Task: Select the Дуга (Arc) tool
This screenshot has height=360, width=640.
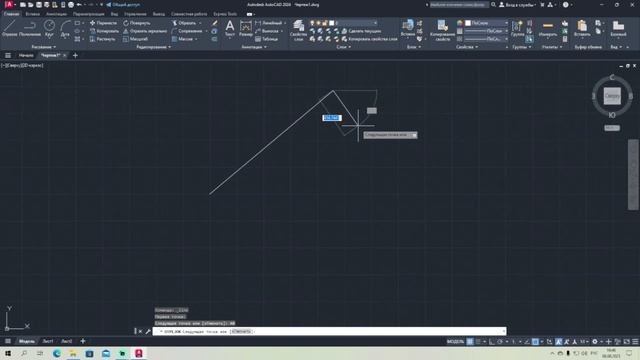Action: pyautogui.click(x=65, y=29)
